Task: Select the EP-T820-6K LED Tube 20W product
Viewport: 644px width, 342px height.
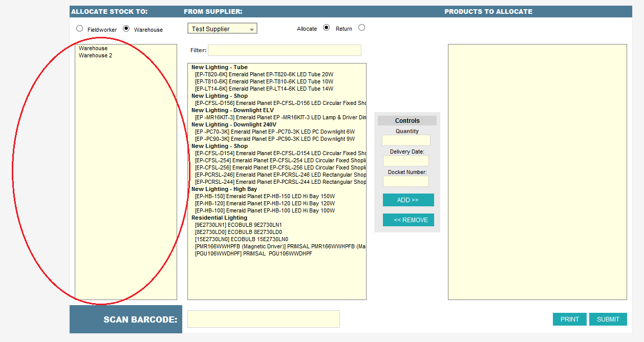Action: tap(264, 74)
